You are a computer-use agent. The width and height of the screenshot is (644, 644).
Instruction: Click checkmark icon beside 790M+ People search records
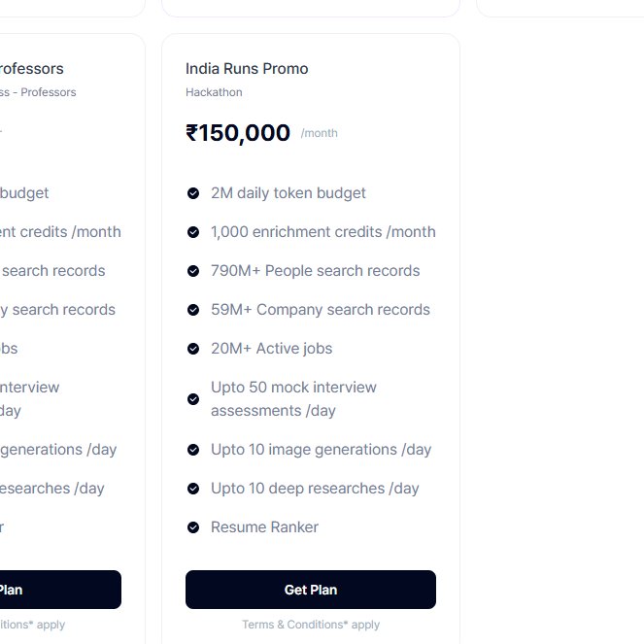coord(193,271)
